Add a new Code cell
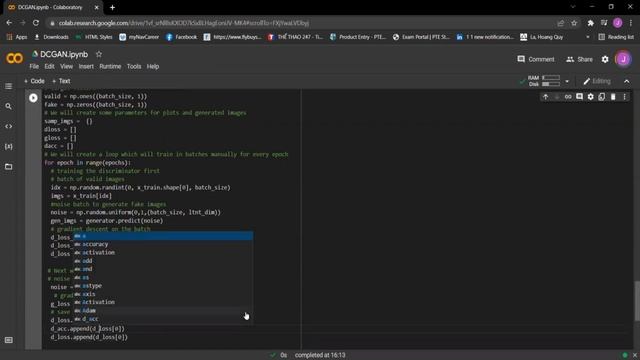 [x=34, y=81]
